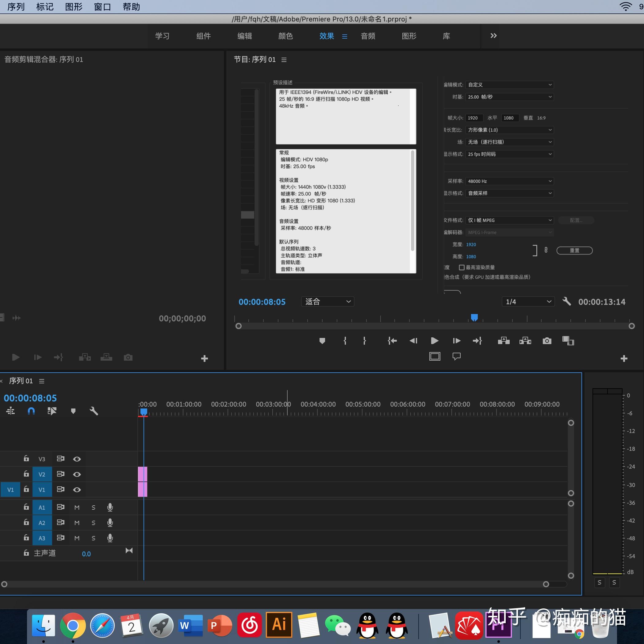Solo the A2 audio track
Viewport: 644px width, 644px height.
pyautogui.click(x=93, y=523)
